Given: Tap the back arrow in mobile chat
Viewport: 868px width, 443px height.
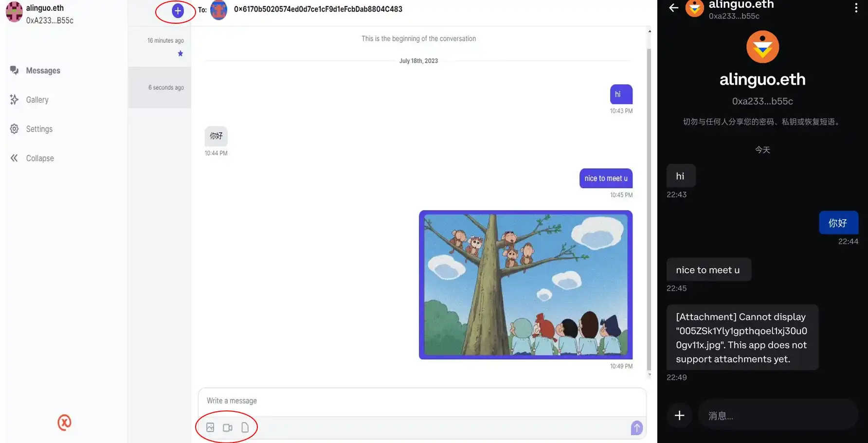Looking at the screenshot, I should (674, 8).
